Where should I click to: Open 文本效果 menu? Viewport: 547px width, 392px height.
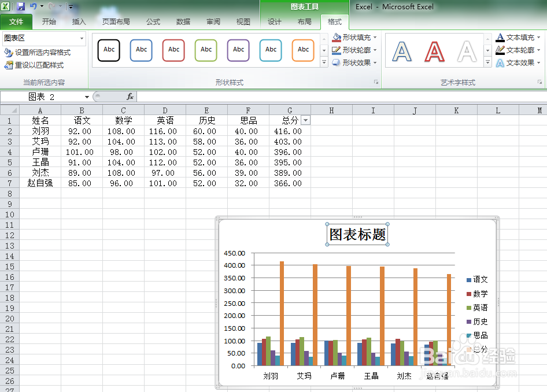(518, 63)
